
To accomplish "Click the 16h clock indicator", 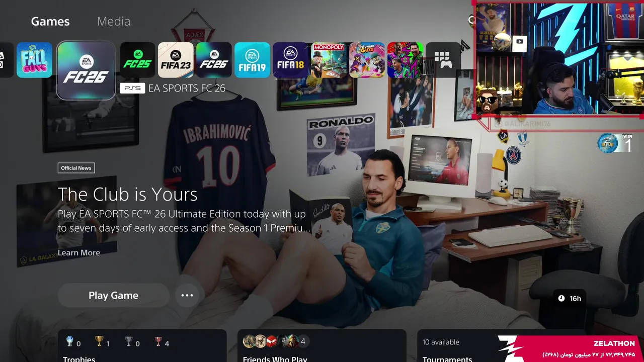I will point(570,299).
